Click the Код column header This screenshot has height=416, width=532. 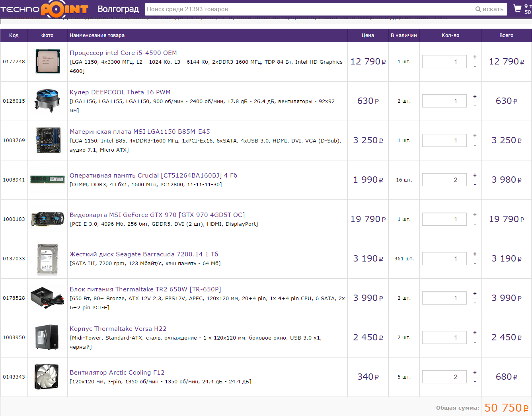pos(14,35)
